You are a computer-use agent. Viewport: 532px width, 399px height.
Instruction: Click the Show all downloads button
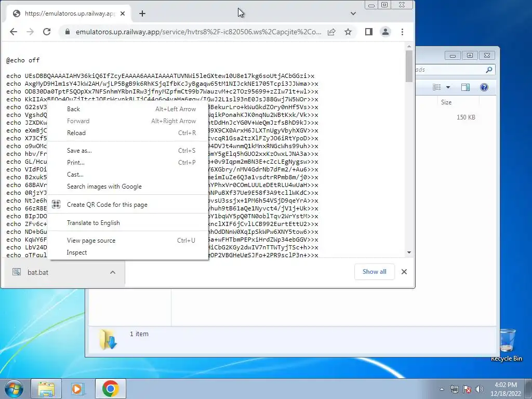point(374,272)
